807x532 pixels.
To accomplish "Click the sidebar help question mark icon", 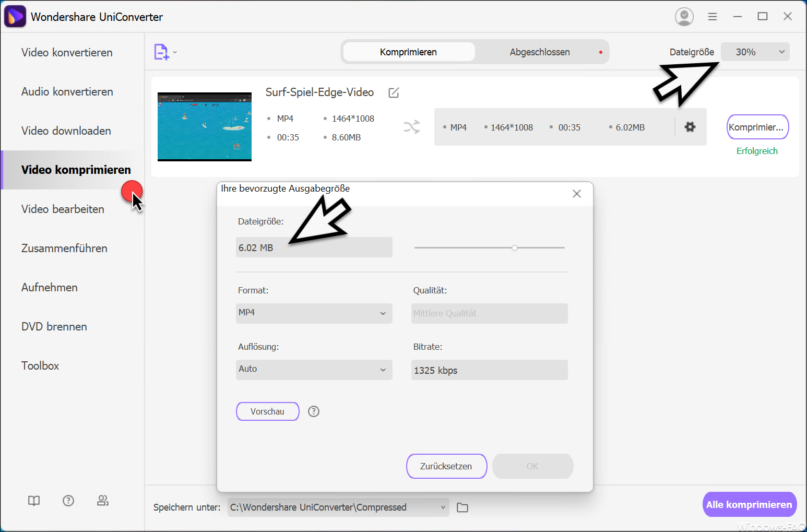I will coord(68,501).
